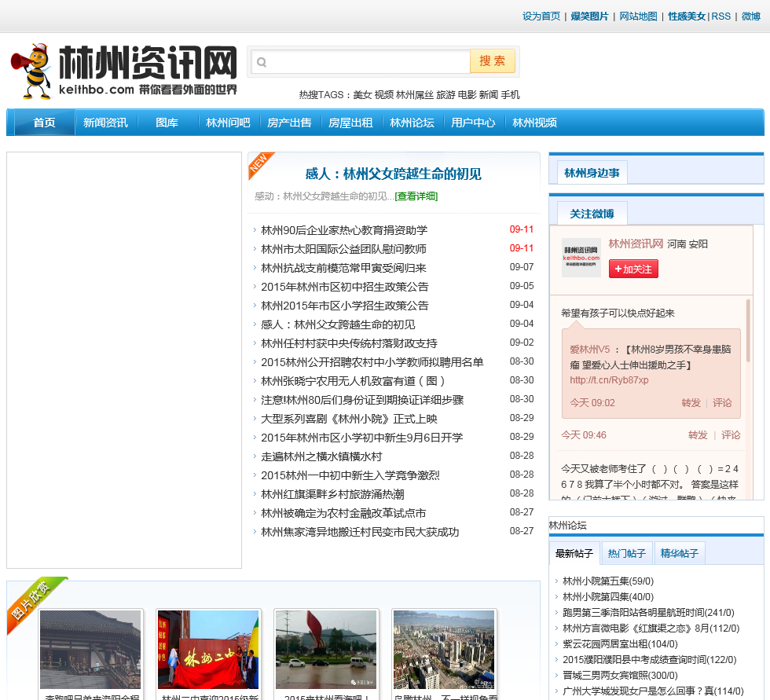Viewport: 770px width, 700px height.
Task: Click the 爱林州V5 weibo username
Action: coord(590,350)
